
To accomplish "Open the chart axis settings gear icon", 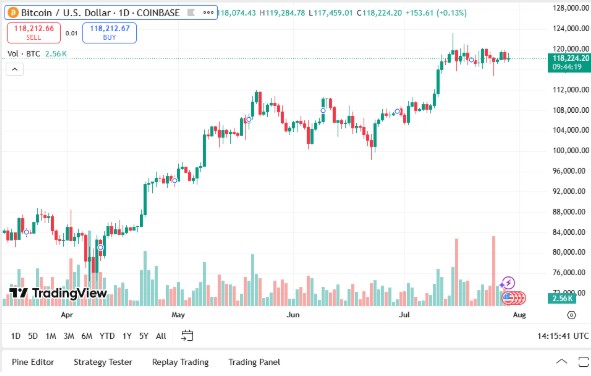I will (x=571, y=315).
